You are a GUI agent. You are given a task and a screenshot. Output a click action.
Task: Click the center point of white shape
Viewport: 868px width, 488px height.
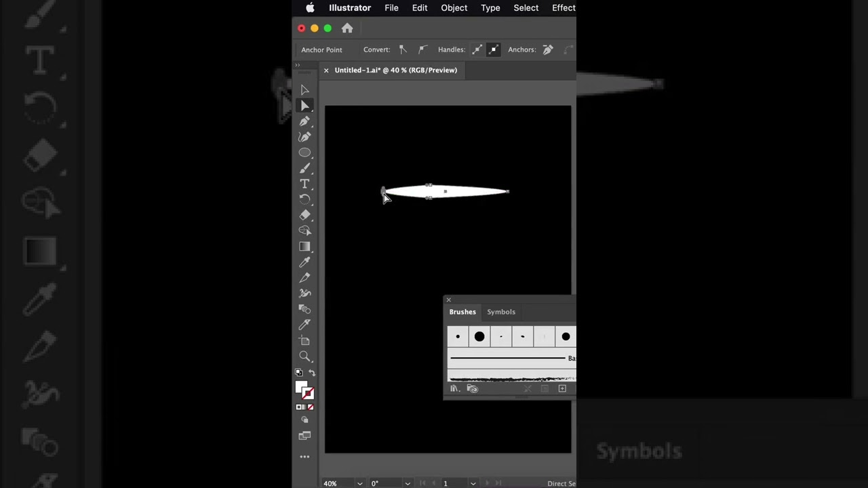coord(445,192)
